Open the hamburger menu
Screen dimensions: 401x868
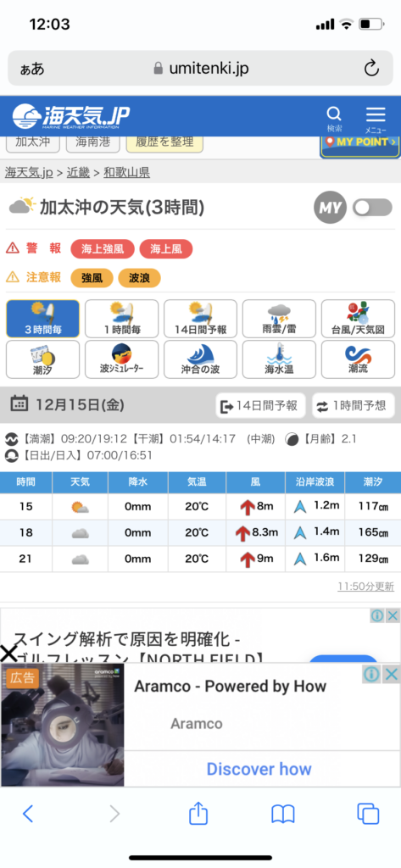tap(376, 114)
